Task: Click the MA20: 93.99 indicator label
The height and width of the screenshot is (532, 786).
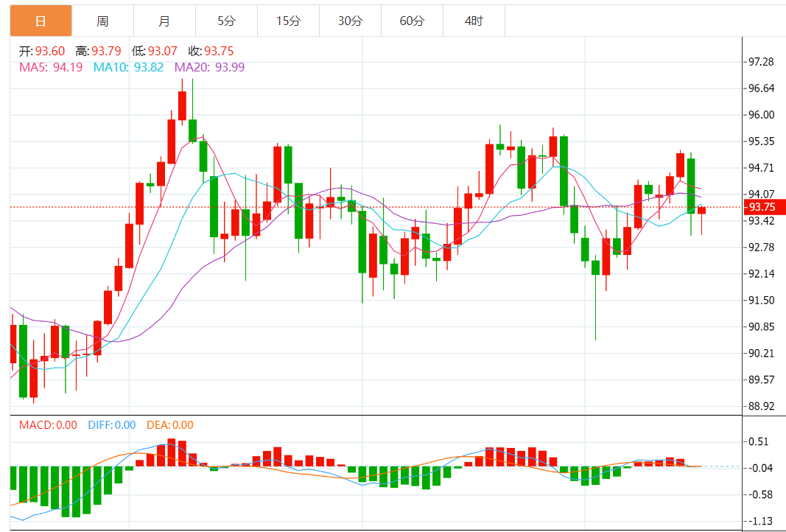Action: pyautogui.click(x=209, y=67)
